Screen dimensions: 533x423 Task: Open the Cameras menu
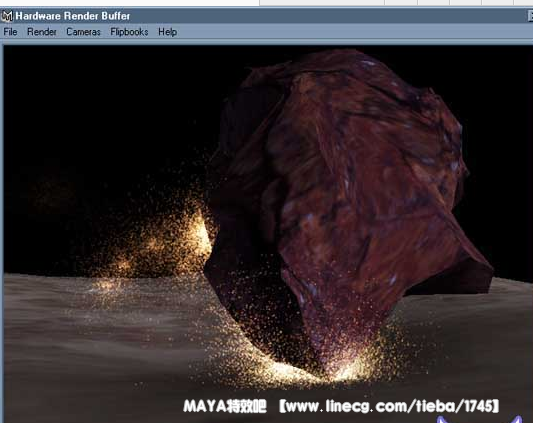click(83, 32)
